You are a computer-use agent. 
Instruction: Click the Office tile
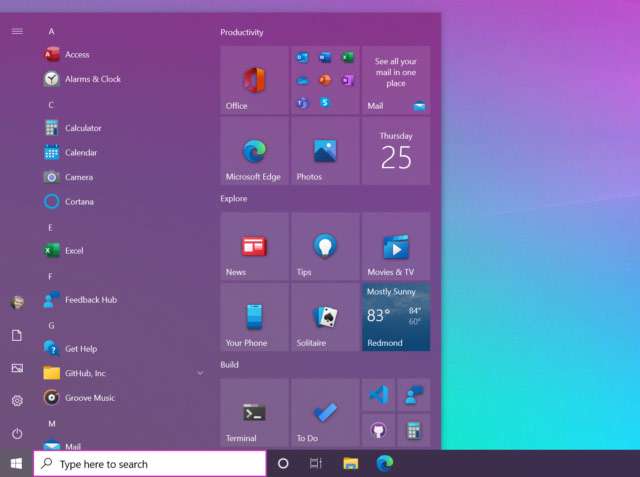[254, 80]
